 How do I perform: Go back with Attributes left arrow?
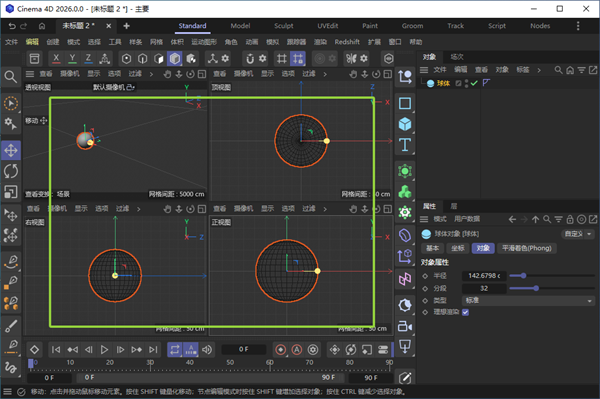pos(512,219)
